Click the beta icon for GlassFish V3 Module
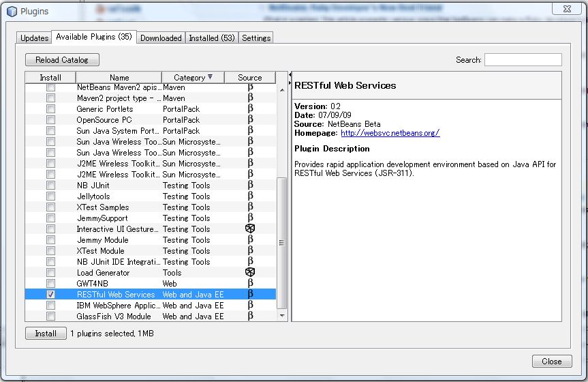Image resolution: width=588 pixels, height=382 pixels. (x=250, y=316)
